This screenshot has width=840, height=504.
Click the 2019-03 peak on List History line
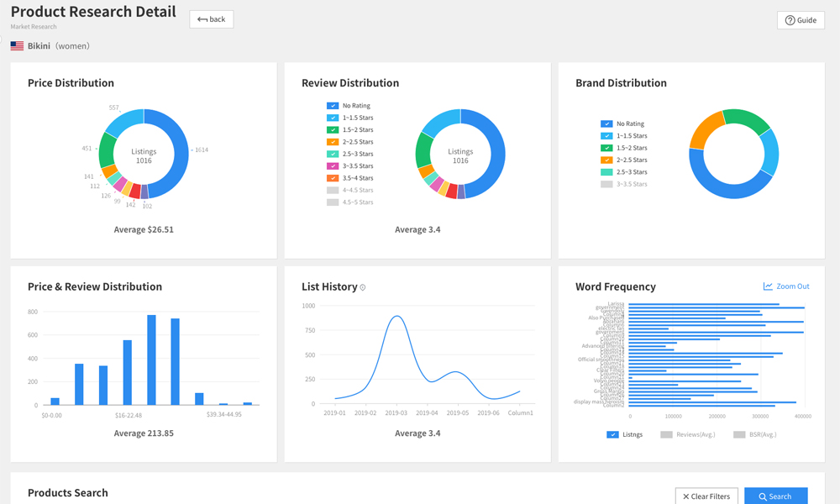tap(396, 317)
